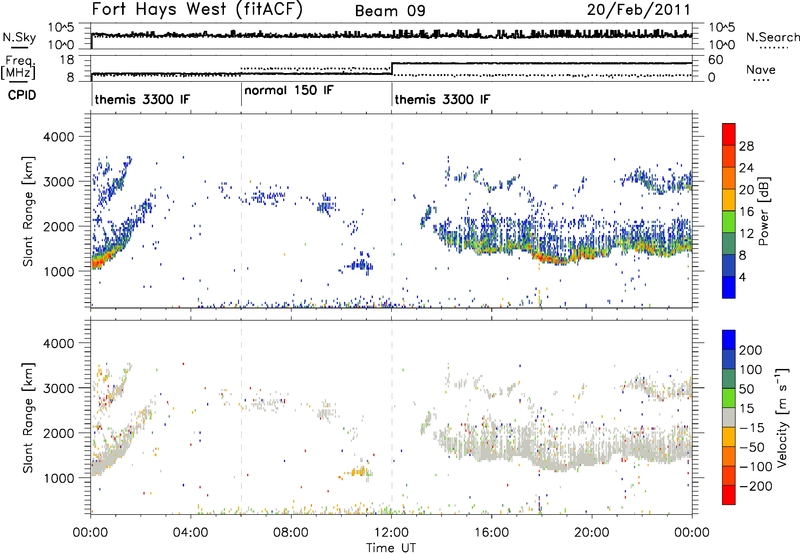This screenshot has height=554, width=800.
Task: Click the date '20/Feb/2011'
Action: (638, 10)
